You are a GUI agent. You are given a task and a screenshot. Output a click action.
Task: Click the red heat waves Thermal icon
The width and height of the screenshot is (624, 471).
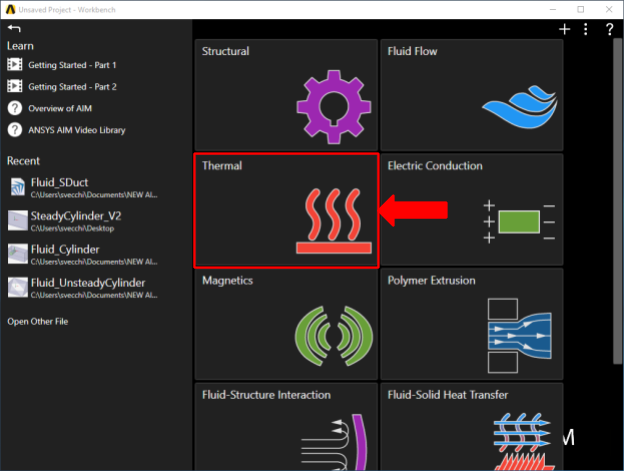[333, 221]
